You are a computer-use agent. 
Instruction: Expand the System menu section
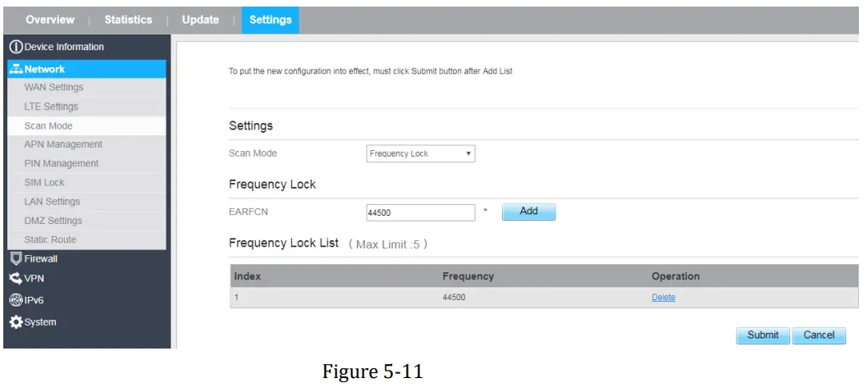(x=40, y=322)
